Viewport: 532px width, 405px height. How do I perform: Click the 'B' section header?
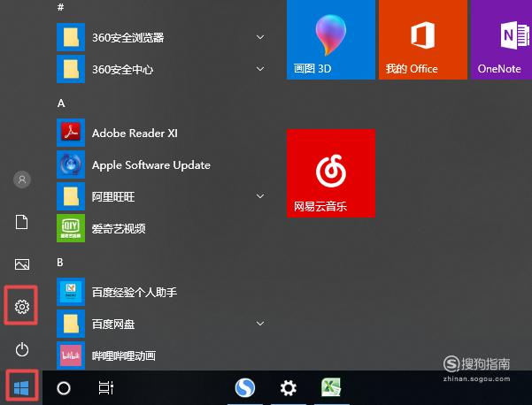(60, 263)
